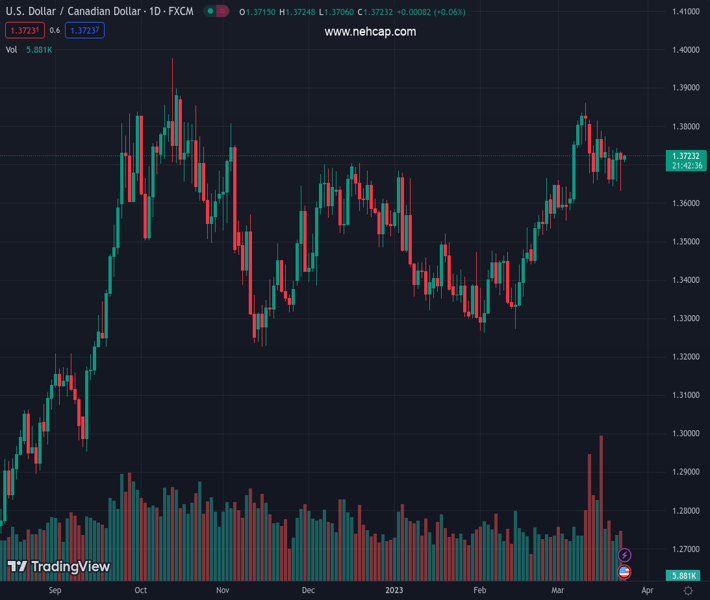Click the www.nehcap.com watermark text

click(370, 32)
